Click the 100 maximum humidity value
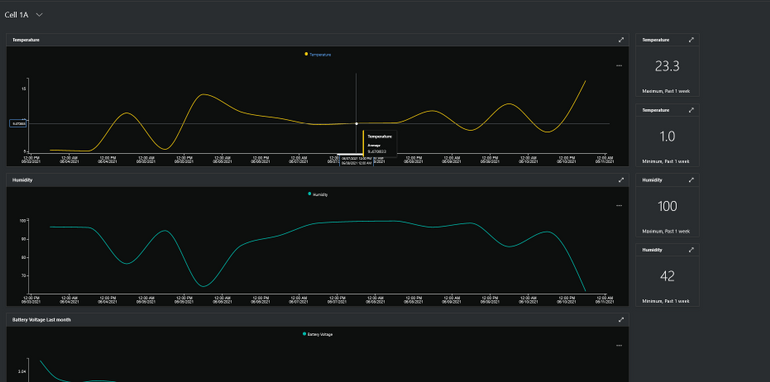This screenshot has width=770, height=382. [x=667, y=207]
